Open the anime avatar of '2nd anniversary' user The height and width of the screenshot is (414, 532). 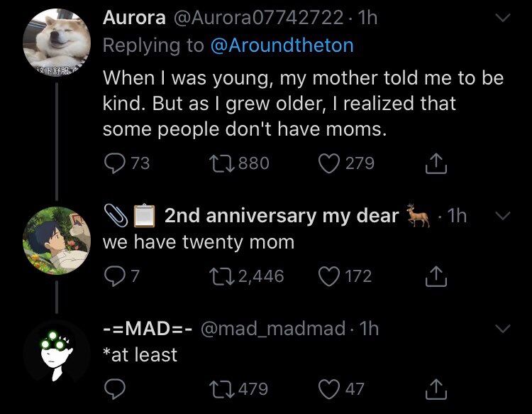coord(57,241)
